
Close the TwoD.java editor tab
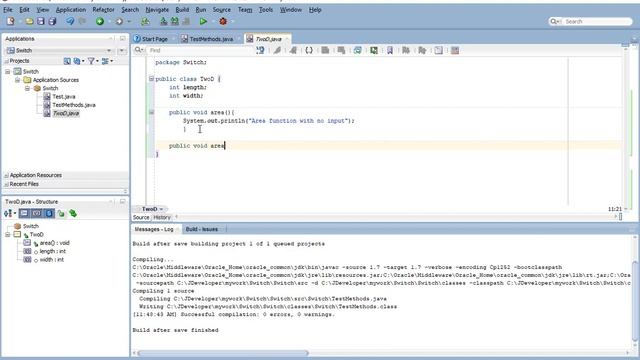287,39
